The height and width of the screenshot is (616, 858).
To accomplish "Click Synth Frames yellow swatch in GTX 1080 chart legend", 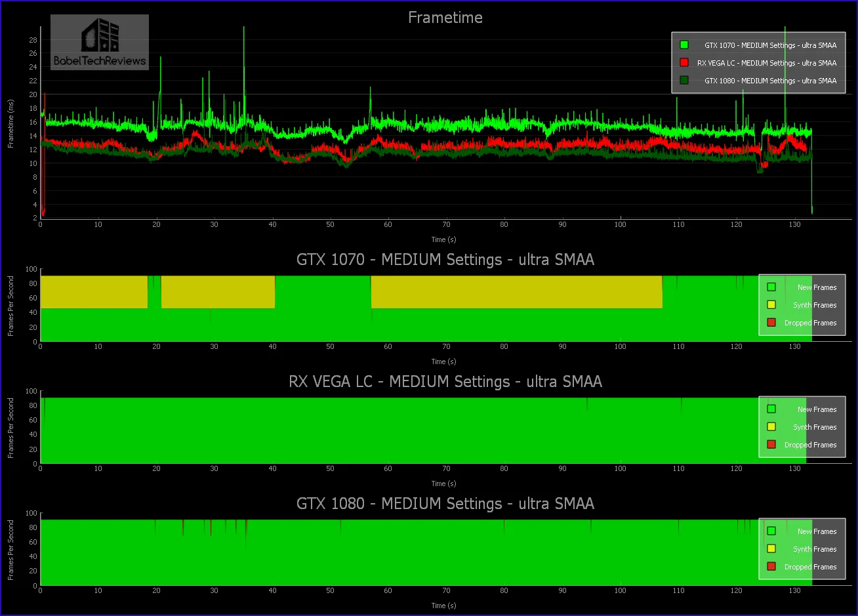I will pyautogui.click(x=771, y=549).
